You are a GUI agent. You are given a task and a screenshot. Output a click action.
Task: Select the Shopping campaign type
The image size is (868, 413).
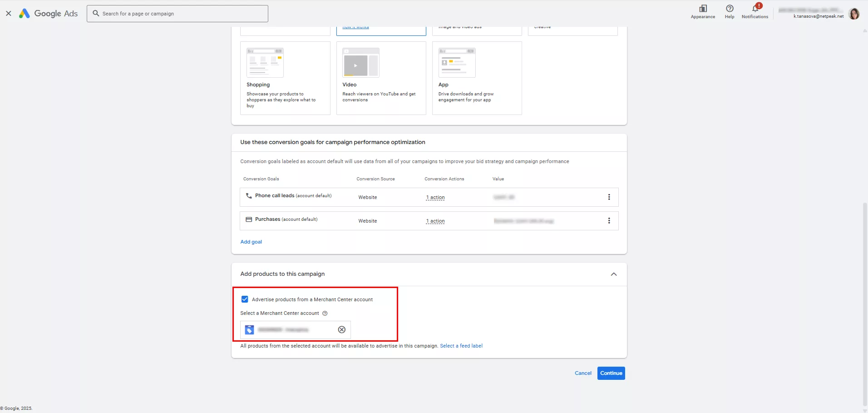pos(285,78)
